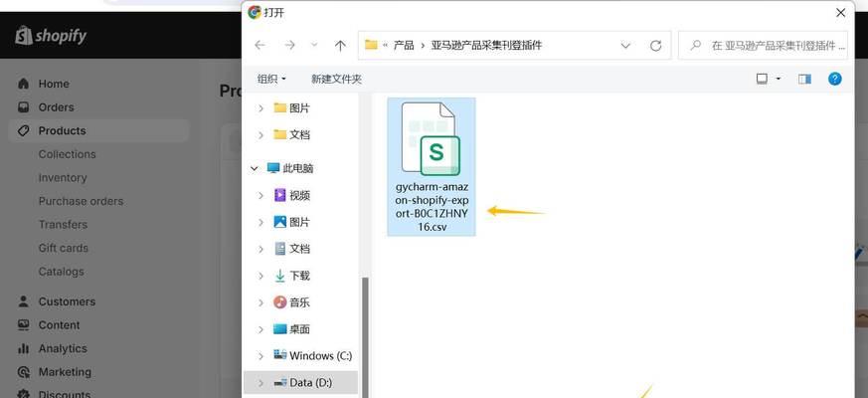Click the blue help question mark icon
The width and height of the screenshot is (868, 398).
click(x=835, y=79)
